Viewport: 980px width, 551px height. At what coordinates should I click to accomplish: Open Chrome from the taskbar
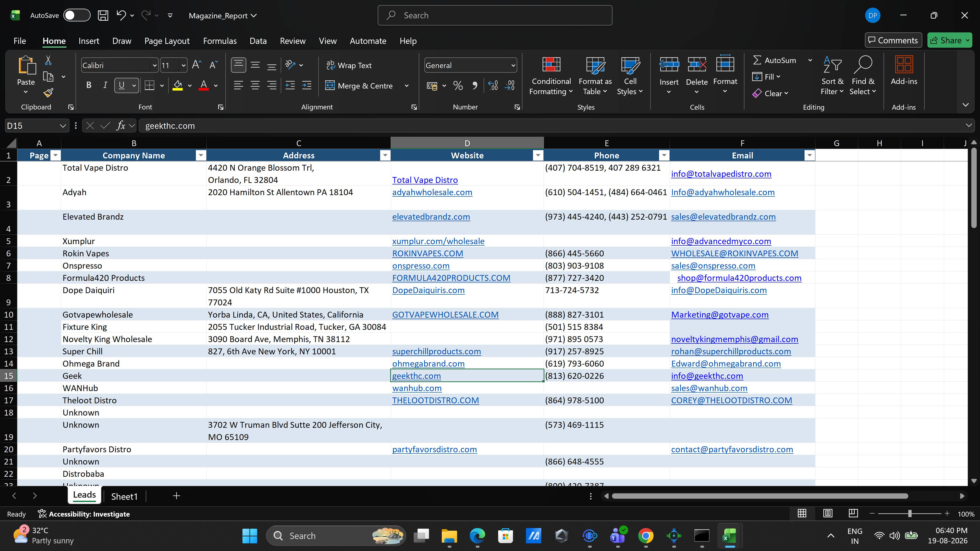pos(646,536)
